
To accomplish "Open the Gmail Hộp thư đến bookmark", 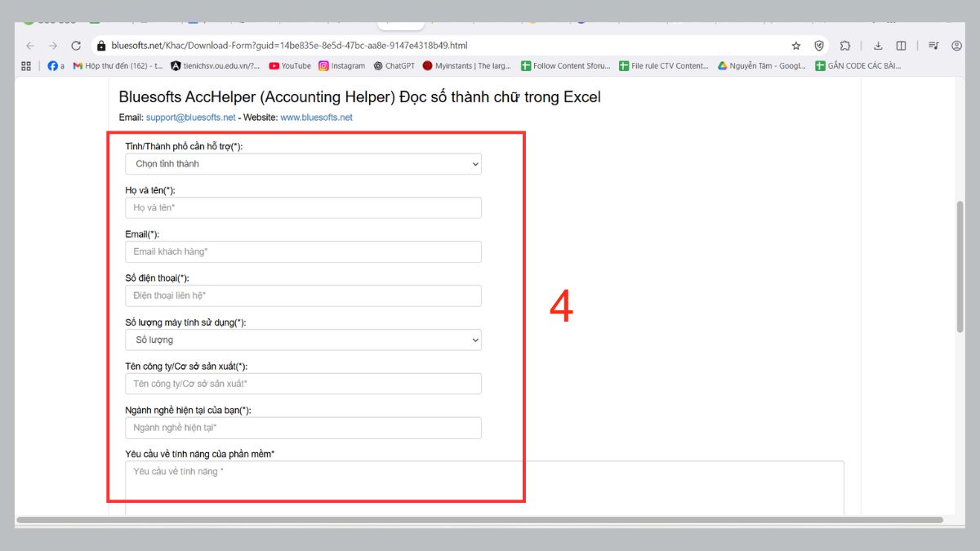I will [118, 66].
